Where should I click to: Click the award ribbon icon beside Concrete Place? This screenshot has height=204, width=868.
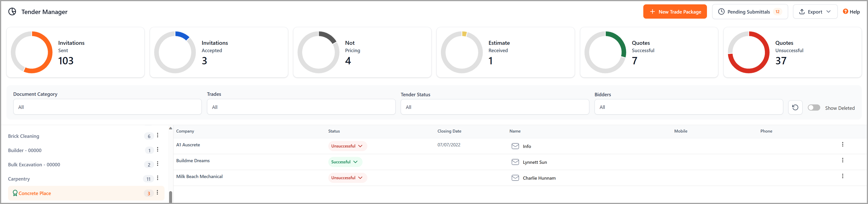coord(15,193)
